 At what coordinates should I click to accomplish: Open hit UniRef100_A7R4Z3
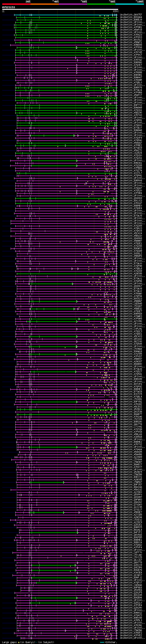tap(131, 35)
